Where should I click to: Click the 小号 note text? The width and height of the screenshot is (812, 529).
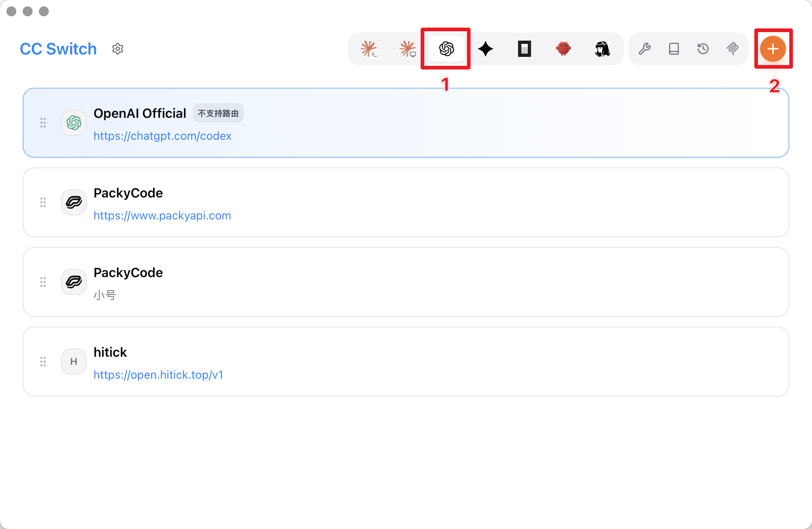coord(105,295)
